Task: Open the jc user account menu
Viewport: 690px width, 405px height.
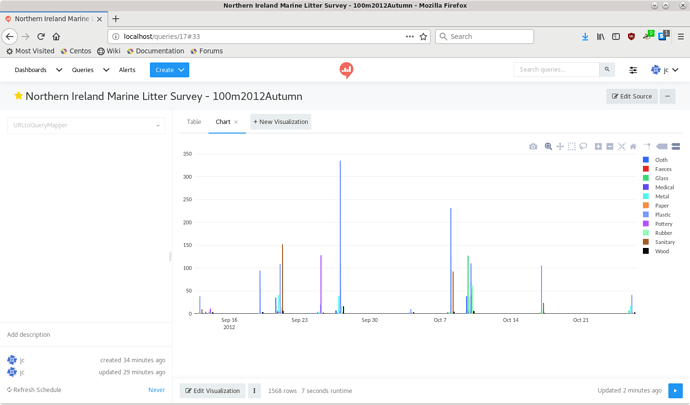Action: click(665, 70)
